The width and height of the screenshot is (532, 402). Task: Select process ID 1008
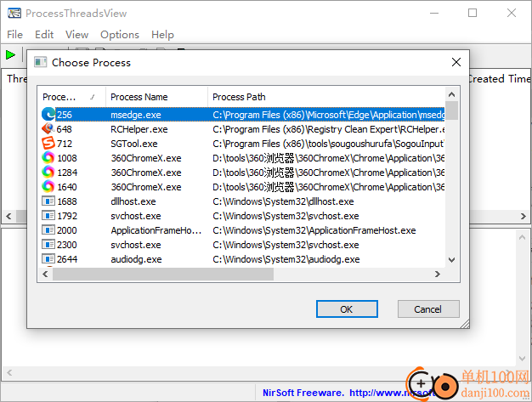click(67, 158)
